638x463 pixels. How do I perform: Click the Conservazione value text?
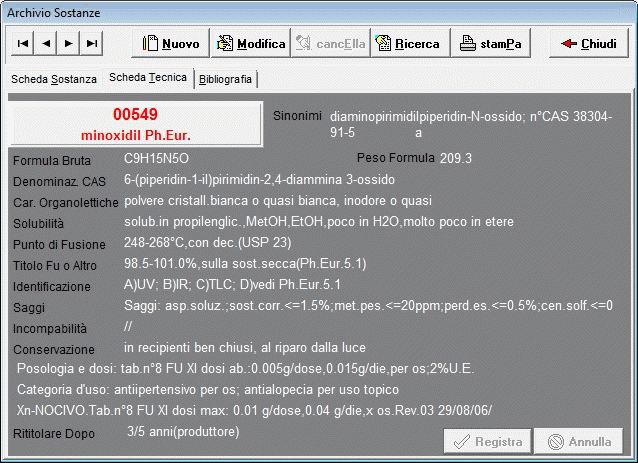245,348
